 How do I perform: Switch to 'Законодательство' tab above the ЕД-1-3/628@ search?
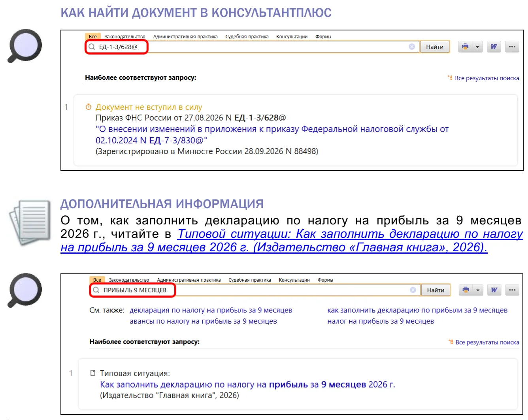tap(125, 36)
